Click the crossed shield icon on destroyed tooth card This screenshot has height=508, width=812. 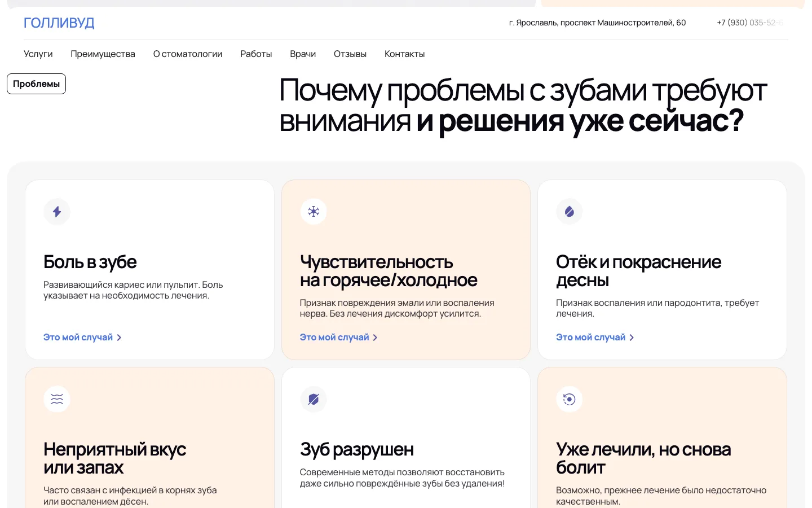pos(314,399)
